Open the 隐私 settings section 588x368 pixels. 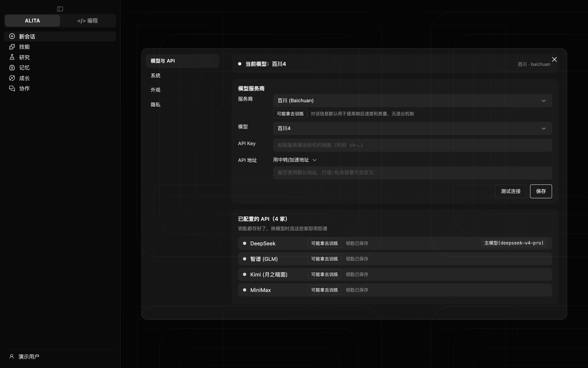pos(183,105)
